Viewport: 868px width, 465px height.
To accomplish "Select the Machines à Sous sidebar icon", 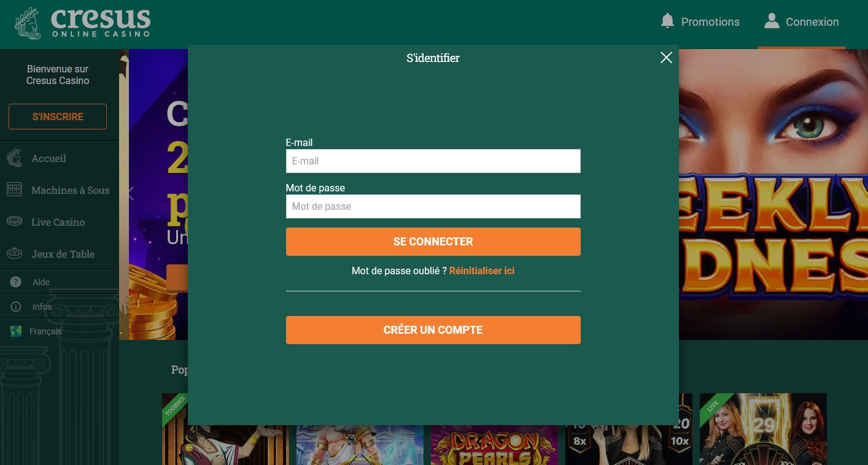I will pyautogui.click(x=15, y=190).
